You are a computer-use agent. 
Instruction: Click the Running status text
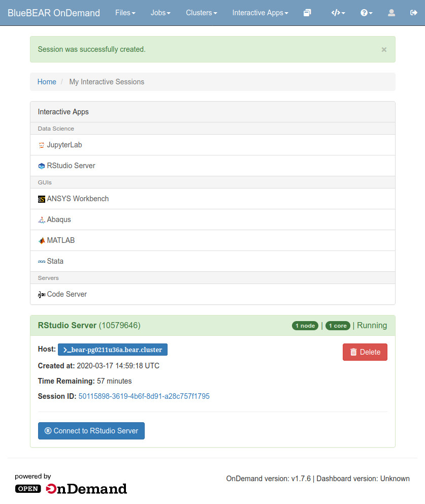point(372,326)
